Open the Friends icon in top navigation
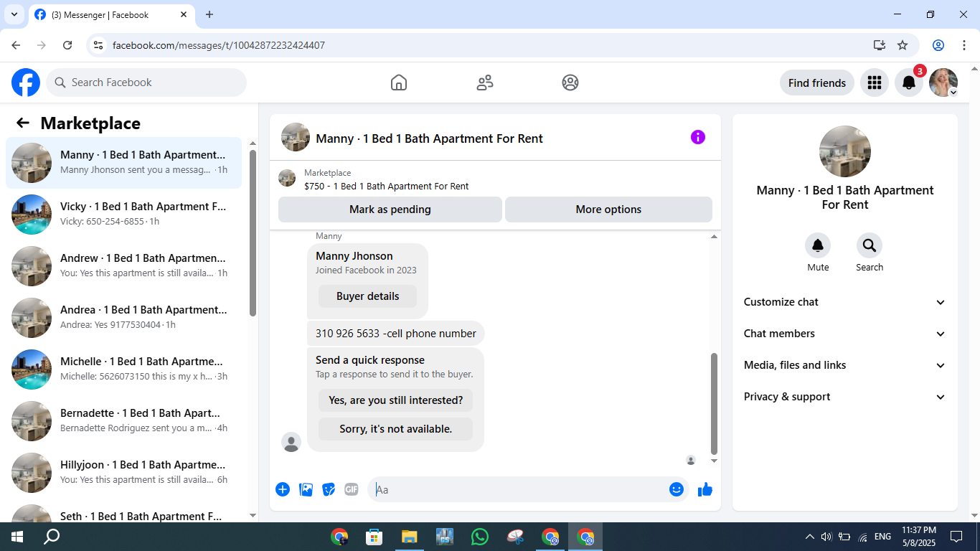 pyautogui.click(x=485, y=83)
